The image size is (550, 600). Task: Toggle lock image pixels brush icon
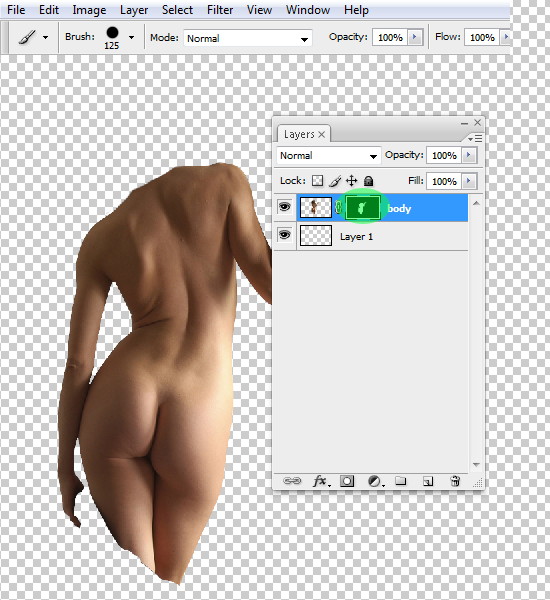pyautogui.click(x=335, y=181)
